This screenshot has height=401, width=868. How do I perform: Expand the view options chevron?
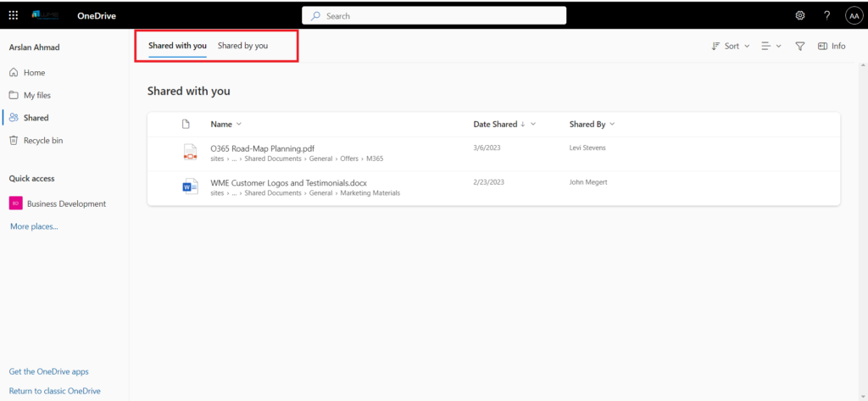coord(779,46)
